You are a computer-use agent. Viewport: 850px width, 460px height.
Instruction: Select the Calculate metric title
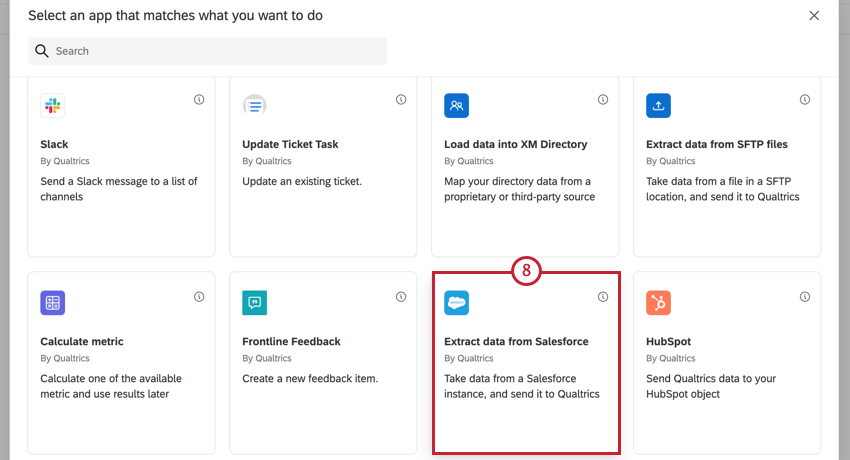point(82,341)
